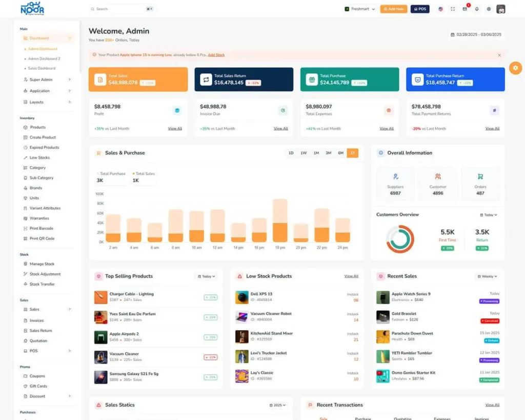Image resolution: width=525 pixels, height=420 pixels.
Task: Open the Freshmart store dropdown
Action: [x=360, y=9]
